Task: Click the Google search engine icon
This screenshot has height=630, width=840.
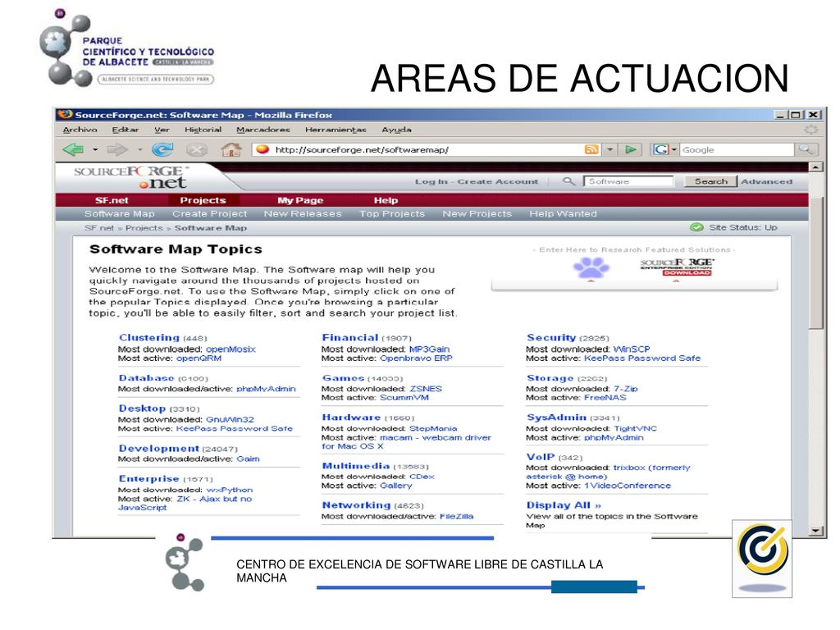Action: (660, 149)
